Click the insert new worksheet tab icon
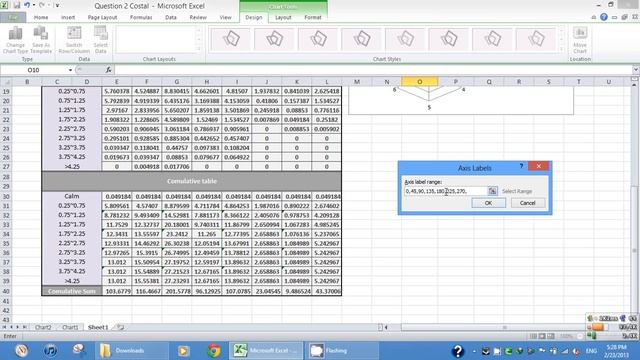The width and height of the screenshot is (640, 360). click(x=119, y=327)
